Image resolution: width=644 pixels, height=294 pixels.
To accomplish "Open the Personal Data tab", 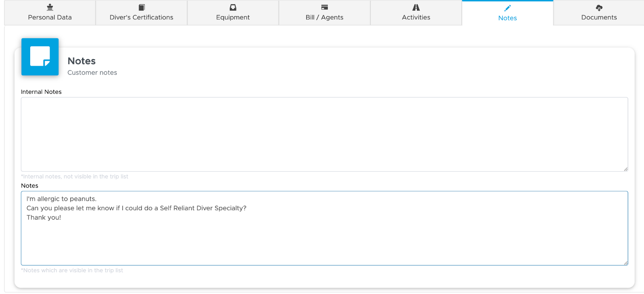I will pyautogui.click(x=50, y=13).
